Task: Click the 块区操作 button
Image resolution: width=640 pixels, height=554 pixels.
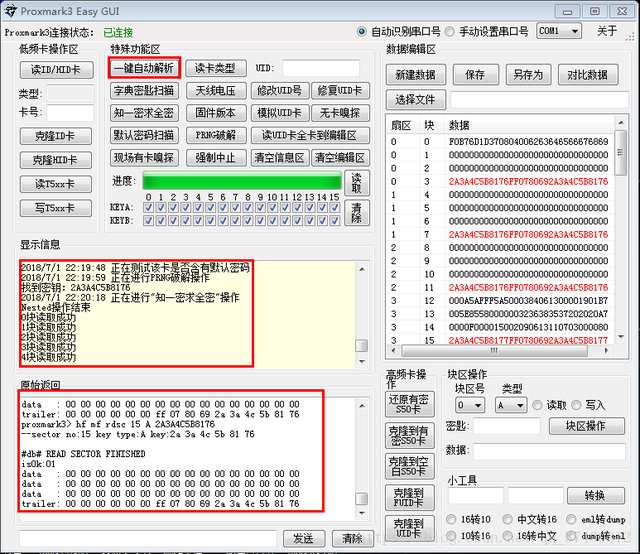Action: [587, 426]
